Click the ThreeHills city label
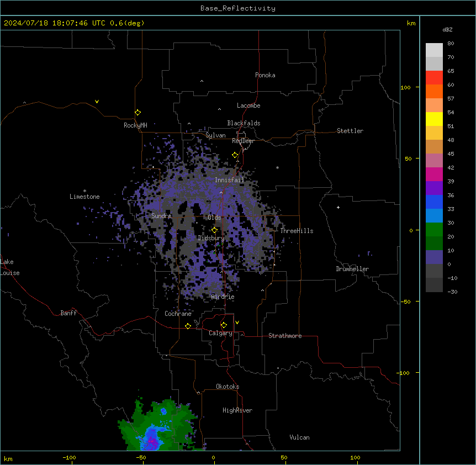The height and width of the screenshot is (465, 476). pyautogui.click(x=297, y=231)
